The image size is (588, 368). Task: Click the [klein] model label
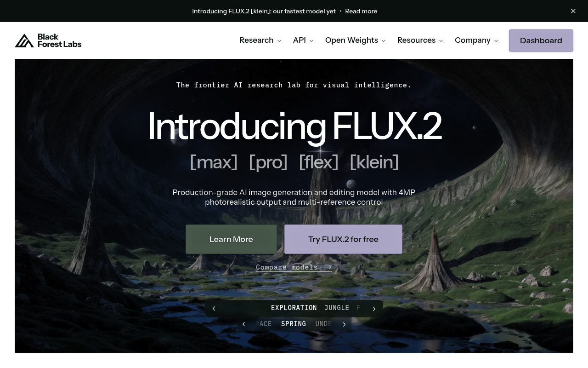[x=374, y=162]
